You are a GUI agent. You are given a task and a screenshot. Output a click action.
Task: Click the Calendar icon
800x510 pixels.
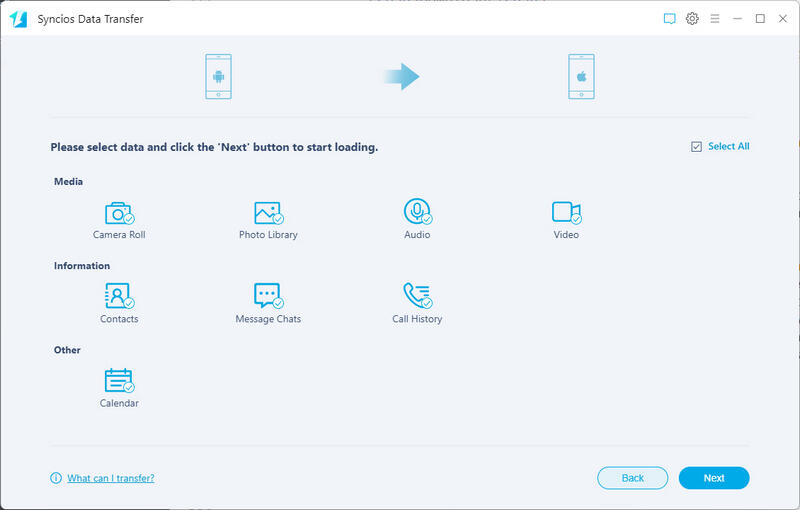click(x=119, y=380)
